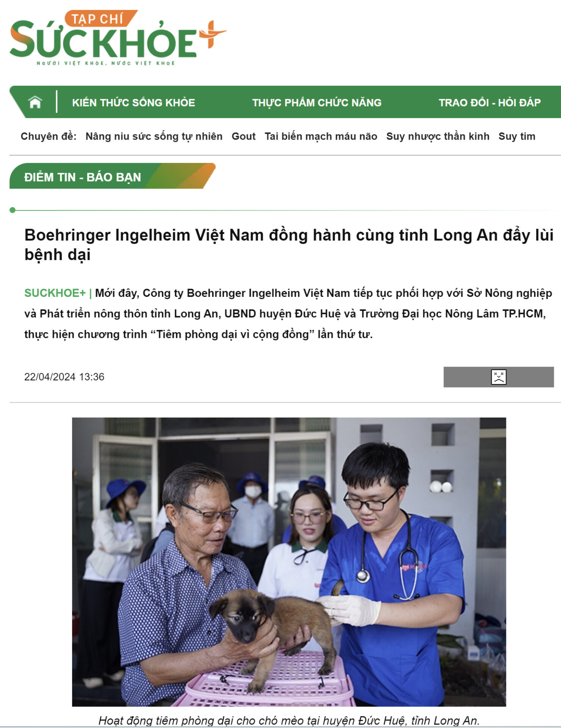
Task: Select the Gout topic link
Action: coord(244,136)
